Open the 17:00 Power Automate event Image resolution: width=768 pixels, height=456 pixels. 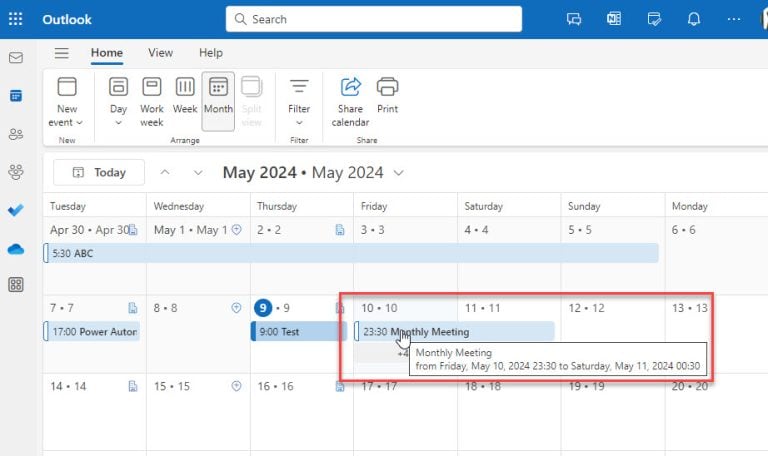point(92,332)
